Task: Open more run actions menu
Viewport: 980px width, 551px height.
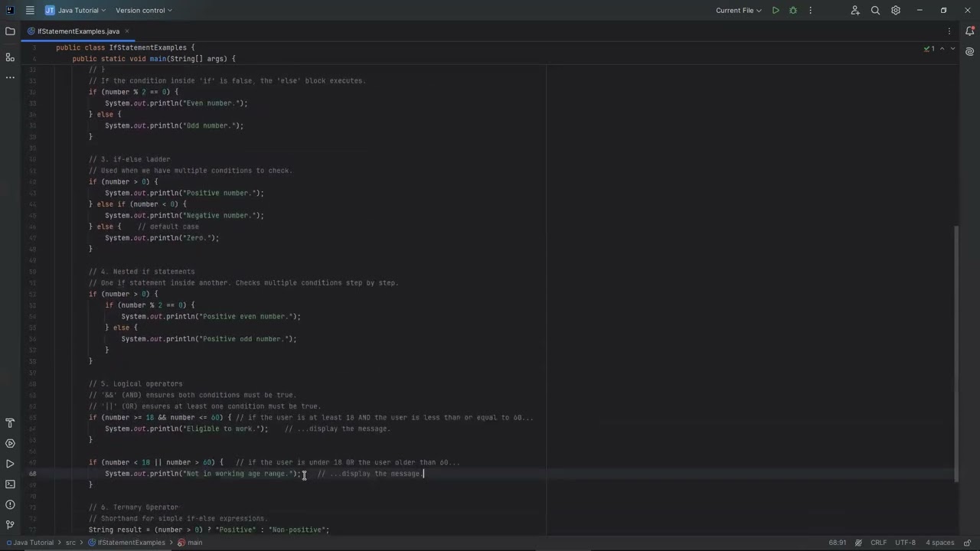Action: pyautogui.click(x=810, y=10)
